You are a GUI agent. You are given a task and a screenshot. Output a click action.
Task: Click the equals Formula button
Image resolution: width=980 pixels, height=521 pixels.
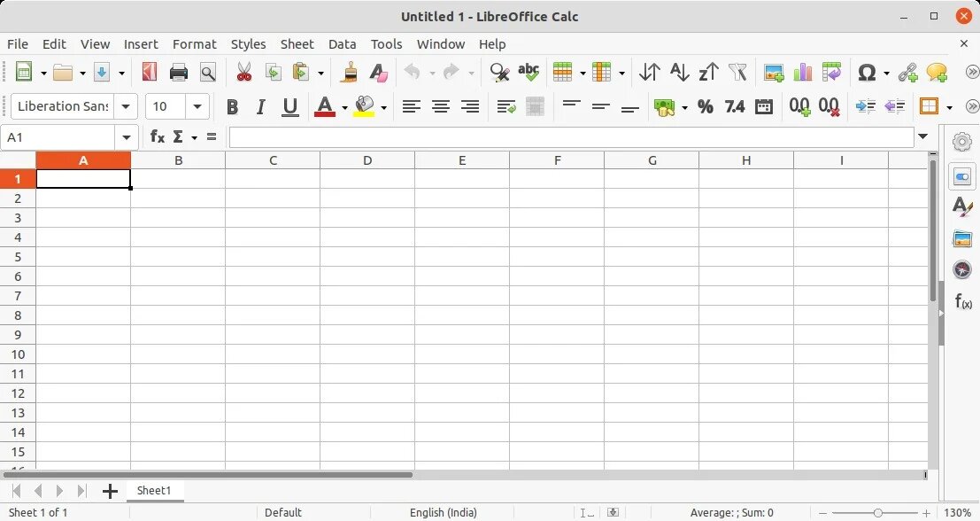(212, 136)
